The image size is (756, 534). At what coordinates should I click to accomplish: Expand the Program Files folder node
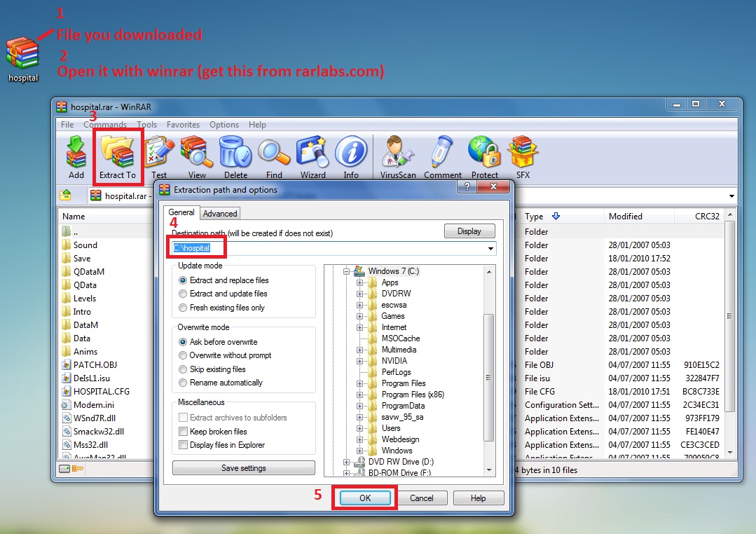359,383
